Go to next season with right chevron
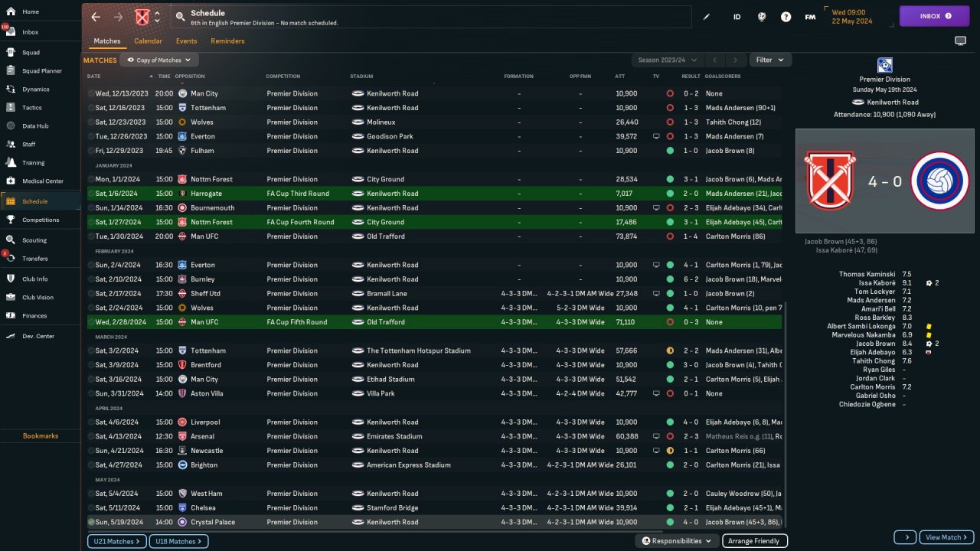This screenshot has width=980, height=551. click(735, 60)
